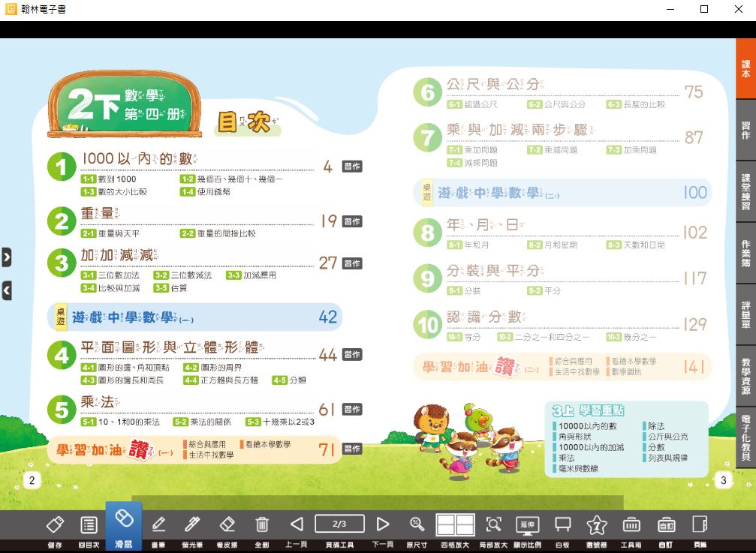The width and height of the screenshot is (756, 553).
Task: Open chapter 4 平面圖形與立體形體
Action: click(x=172, y=347)
